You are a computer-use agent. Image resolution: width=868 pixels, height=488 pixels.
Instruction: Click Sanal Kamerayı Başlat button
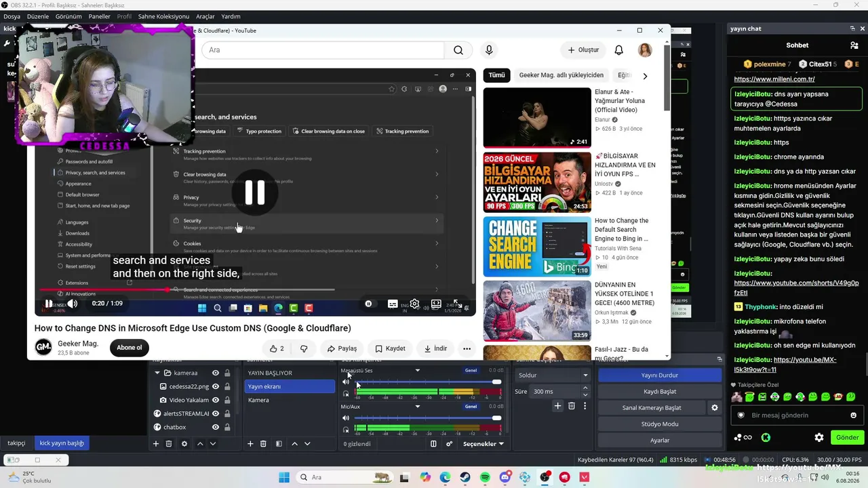[x=652, y=408]
